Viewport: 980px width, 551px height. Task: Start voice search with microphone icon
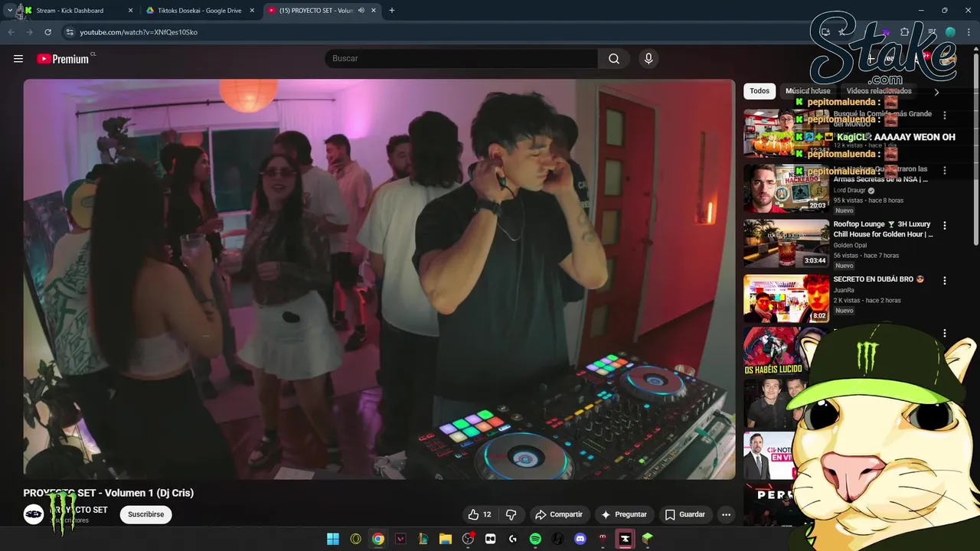click(648, 59)
